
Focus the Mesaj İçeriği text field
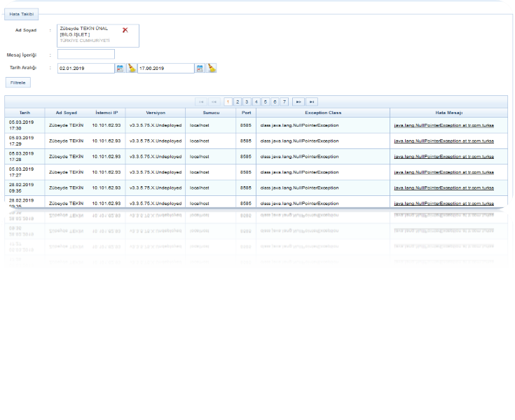click(x=85, y=55)
